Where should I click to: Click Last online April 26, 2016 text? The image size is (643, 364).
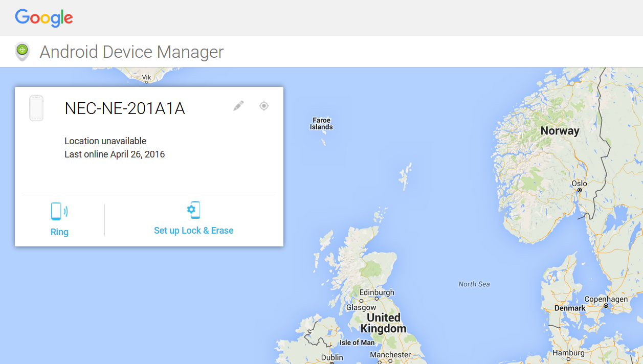115,154
